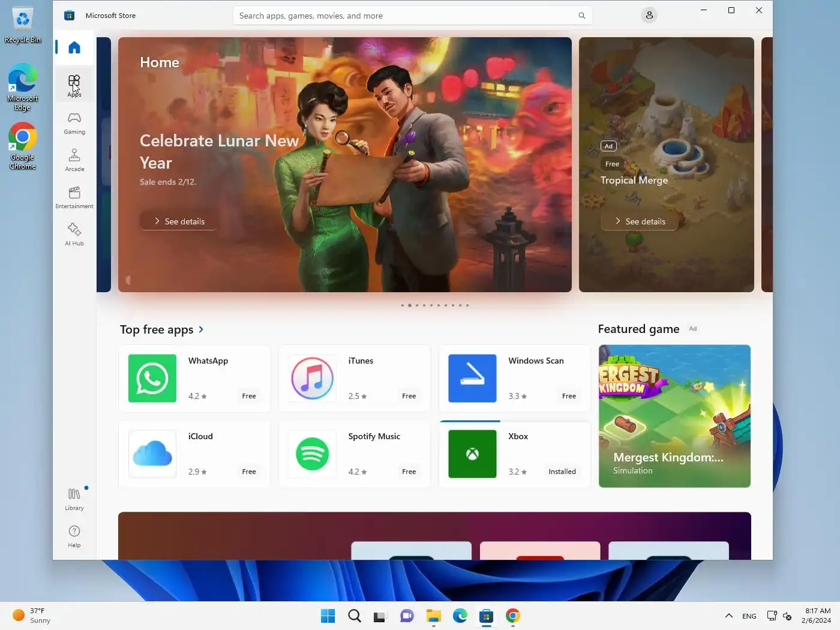This screenshot has height=630, width=840.
Task: Click Free on the WhatsApp card
Action: click(249, 396)
